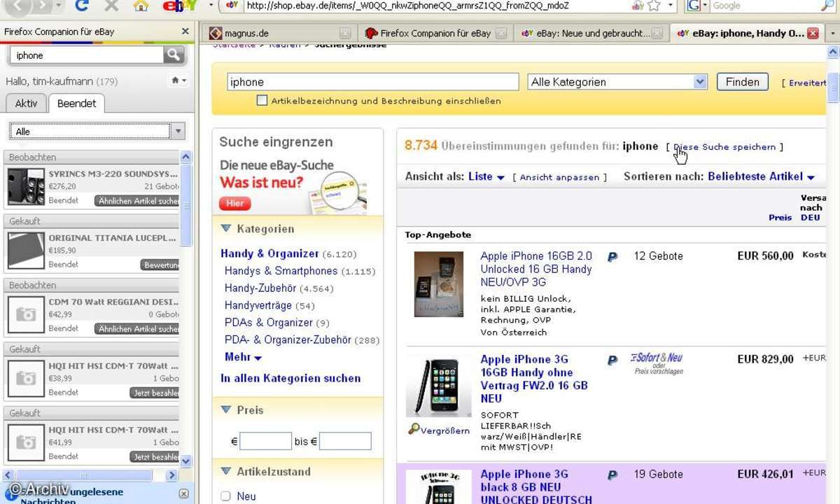Switch to the Aktiv sidebar tab
Image resolution: width=840 pixels, height=504 pixels.
coord(27,103)
